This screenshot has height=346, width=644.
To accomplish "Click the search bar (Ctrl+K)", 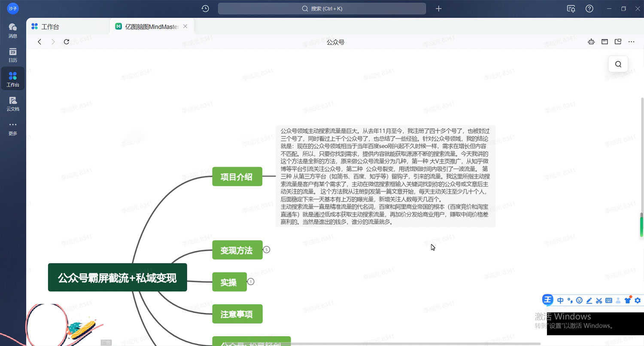I will (322, 9).
